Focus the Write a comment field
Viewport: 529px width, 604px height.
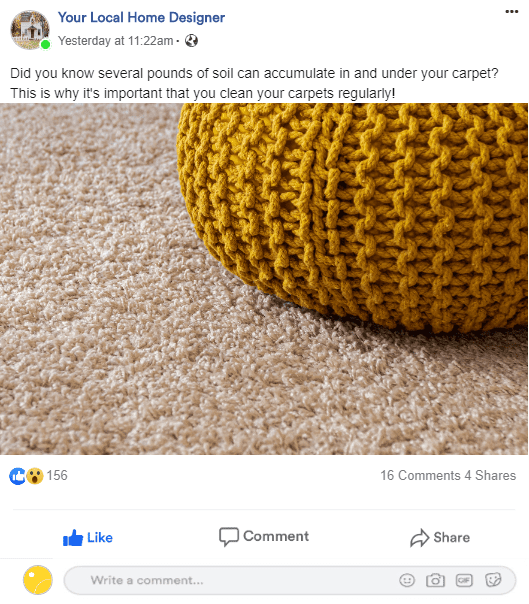290,580
